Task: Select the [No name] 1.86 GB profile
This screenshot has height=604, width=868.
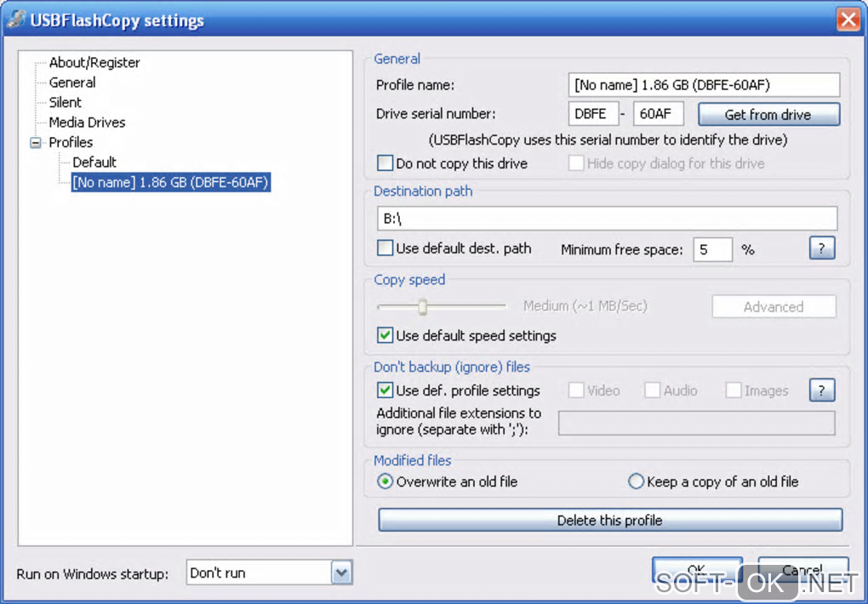Action: pos(170,182)
